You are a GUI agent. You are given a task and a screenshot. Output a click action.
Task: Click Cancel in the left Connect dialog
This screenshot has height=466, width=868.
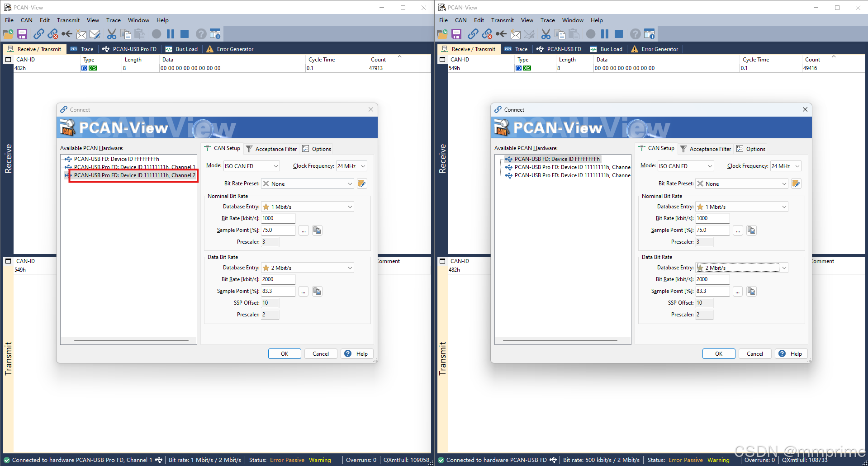[x=321, y=353]
